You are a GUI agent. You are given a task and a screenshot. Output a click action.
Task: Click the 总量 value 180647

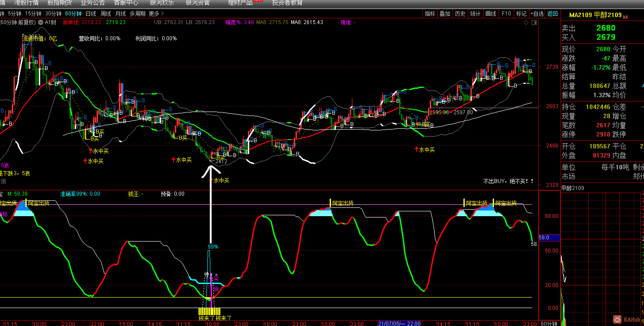(x=600, y=86)
